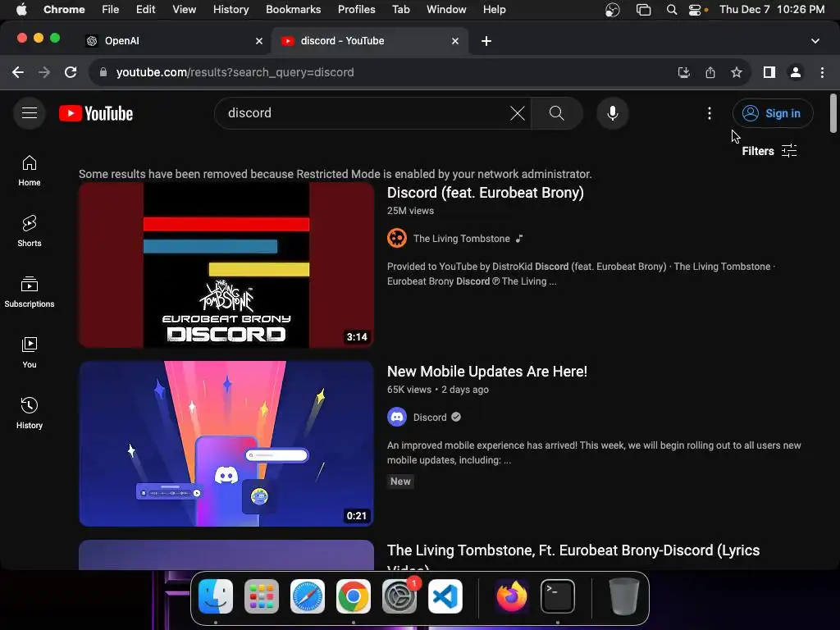Open the Bookmarks menu
The height and width of the screenshot is (630, 840).
coord(293,9)
